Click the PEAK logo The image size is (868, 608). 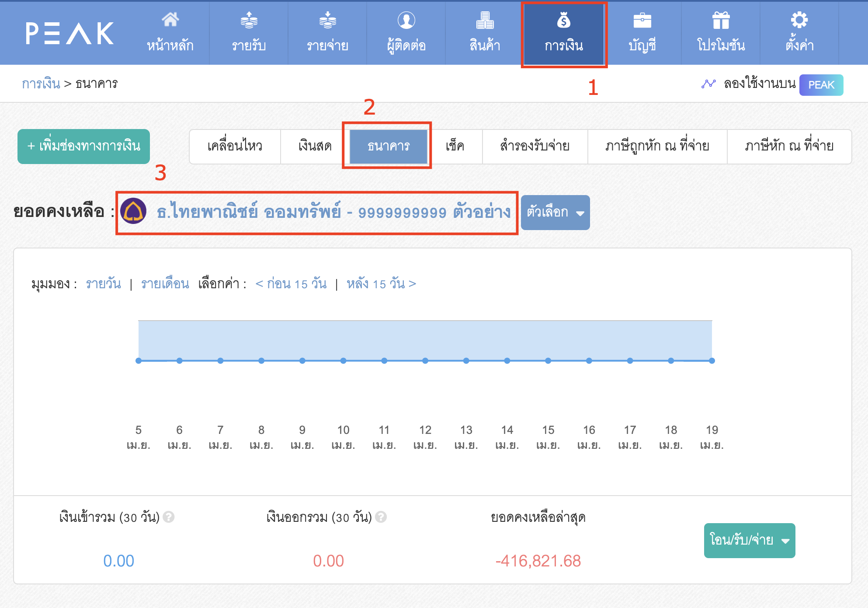(70, 33)
